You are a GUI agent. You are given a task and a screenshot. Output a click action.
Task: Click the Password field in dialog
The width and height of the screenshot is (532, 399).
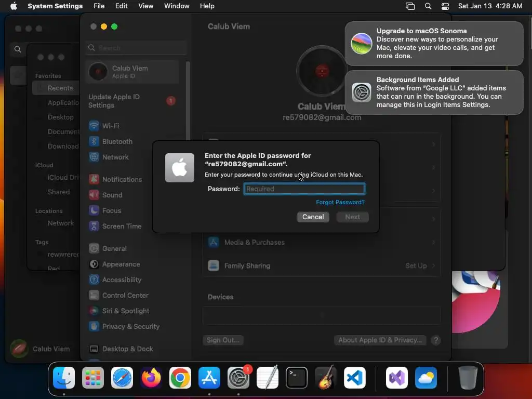click(304, 189)
